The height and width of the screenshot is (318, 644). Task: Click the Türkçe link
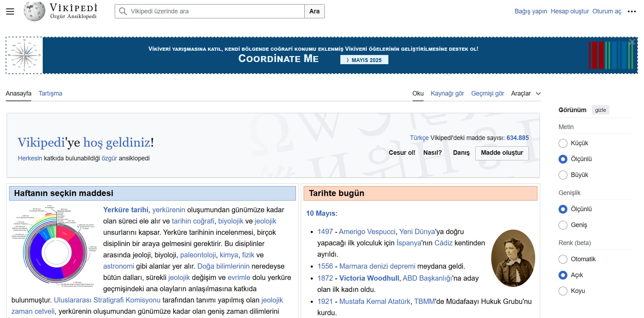(419, 138)
